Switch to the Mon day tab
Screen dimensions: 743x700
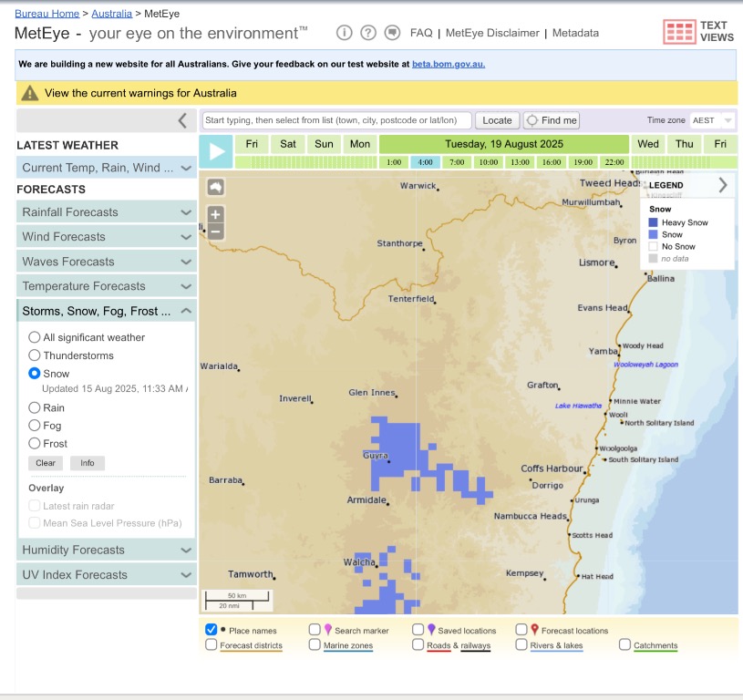tap(360, 144)
